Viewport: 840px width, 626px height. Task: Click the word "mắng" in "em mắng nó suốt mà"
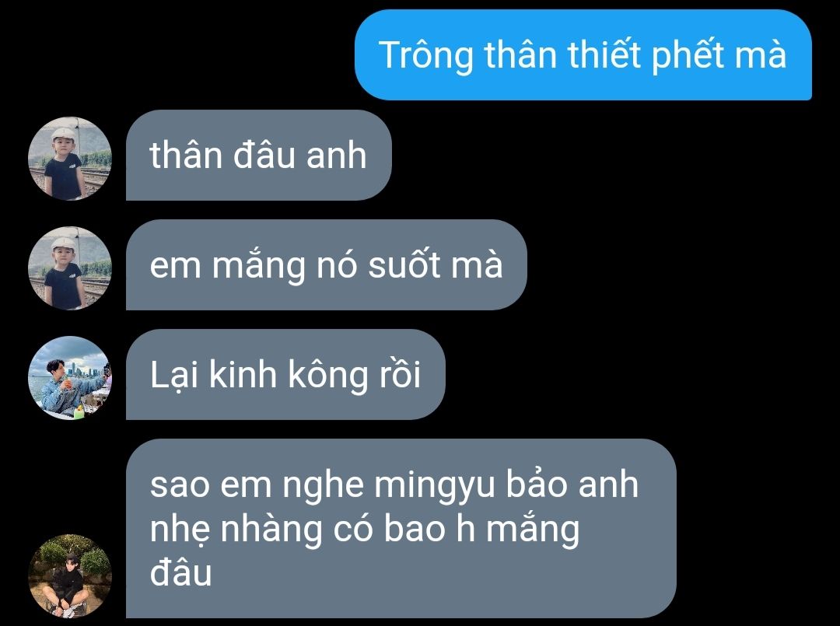tap(259, 266)
